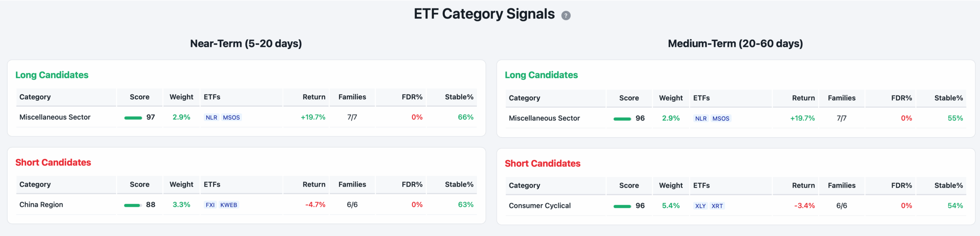Open the FXI ticker tag

click(210, 205)
